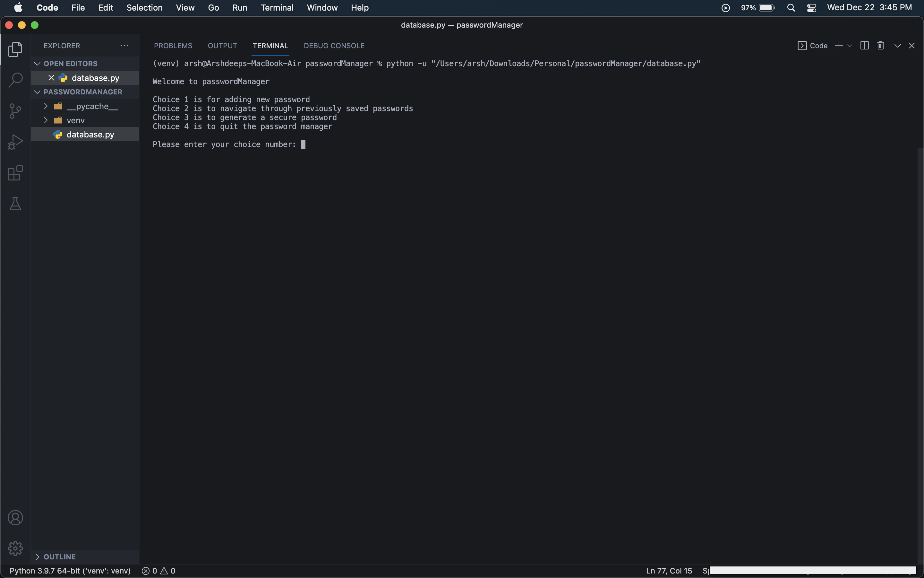Collapse the Open Editors section

click(x=37, y=64)
